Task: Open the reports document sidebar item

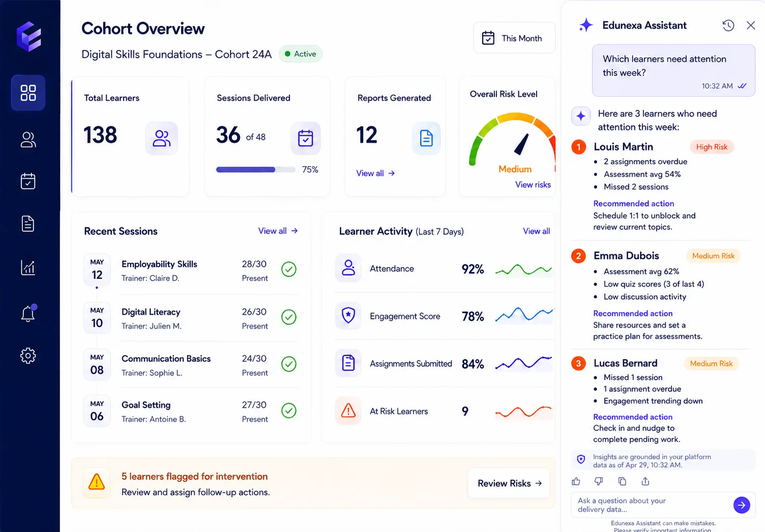Action: pyautogui.click(x=28, y=224)
